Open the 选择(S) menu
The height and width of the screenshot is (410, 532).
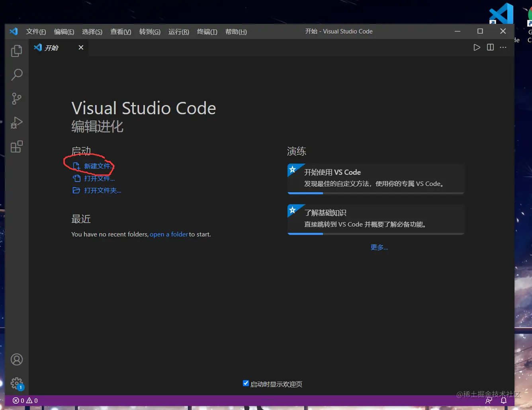click(92, 31)
